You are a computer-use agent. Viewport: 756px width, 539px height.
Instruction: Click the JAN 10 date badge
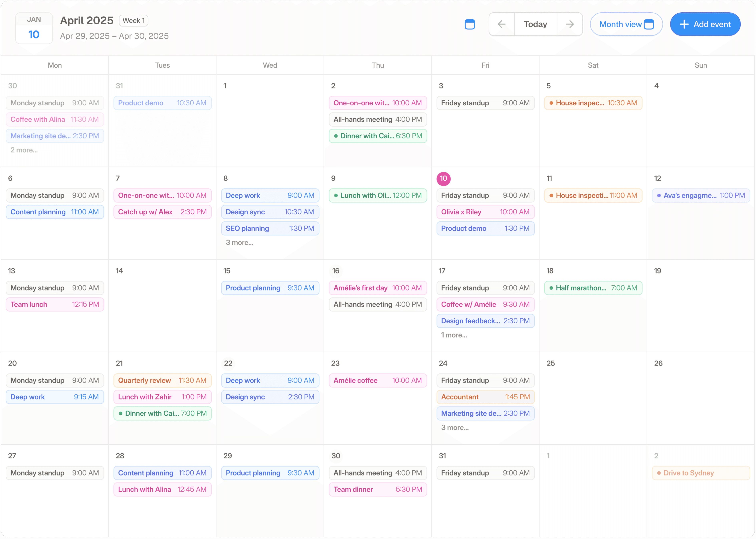pos(34,28)
